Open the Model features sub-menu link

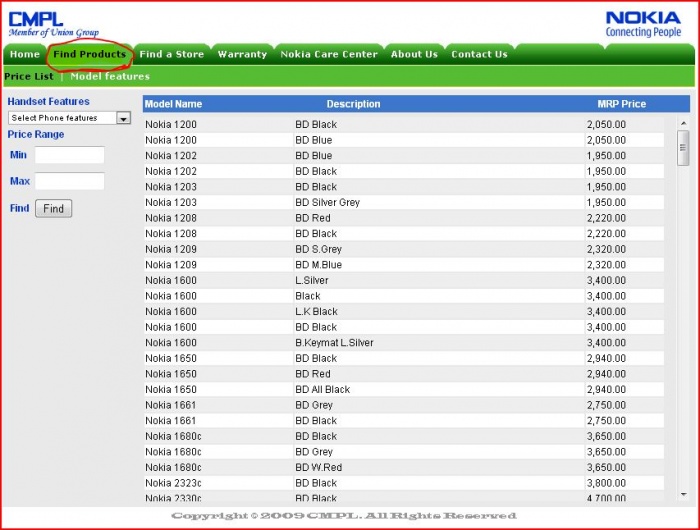(110, 76)
